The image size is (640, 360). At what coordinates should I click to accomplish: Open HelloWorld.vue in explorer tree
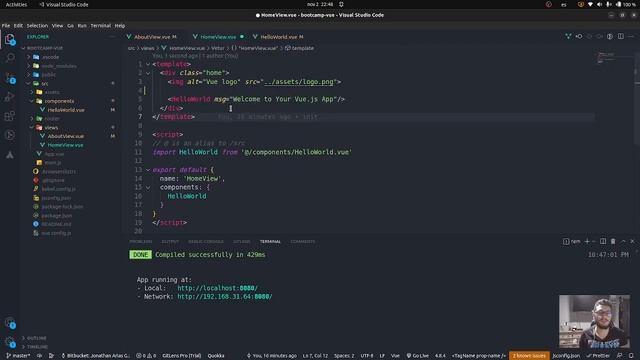click(66, 110)
